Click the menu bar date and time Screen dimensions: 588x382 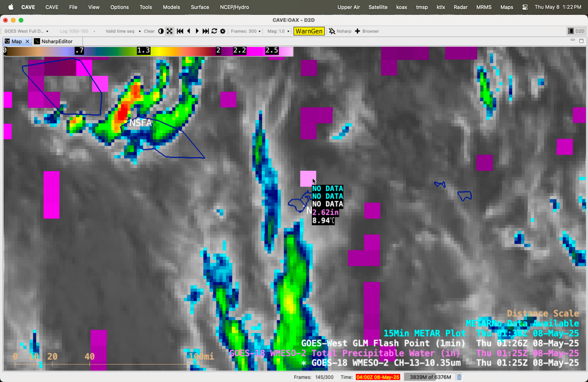[x=558, y=7]
